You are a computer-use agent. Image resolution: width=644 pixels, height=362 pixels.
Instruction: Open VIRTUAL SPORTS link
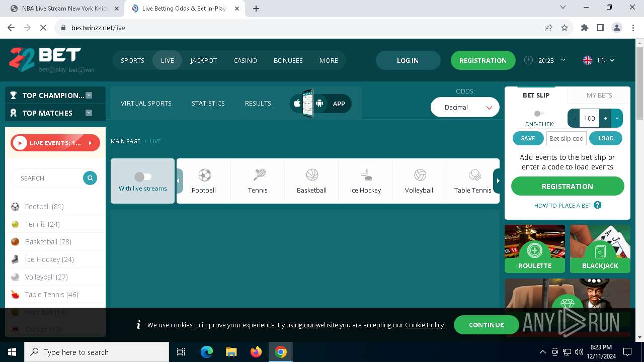point(146,103)
